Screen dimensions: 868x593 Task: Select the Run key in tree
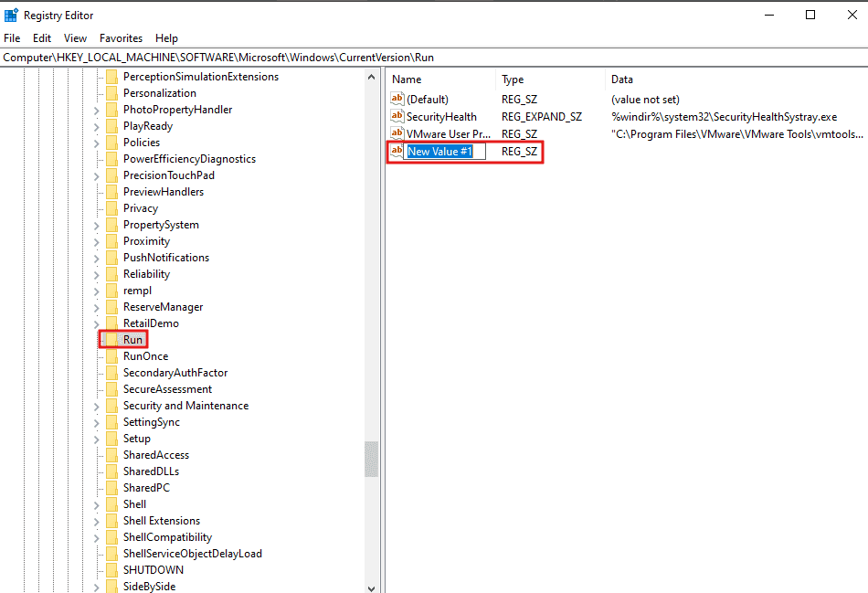pos(132,339)
